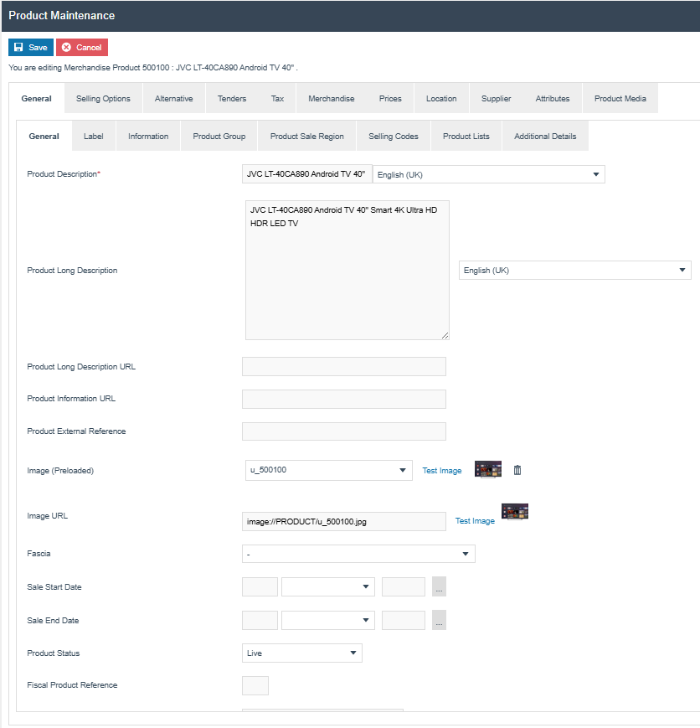Select the inner General sub-tab
Screen dimensions: 700x728
[x=44, y=136]
